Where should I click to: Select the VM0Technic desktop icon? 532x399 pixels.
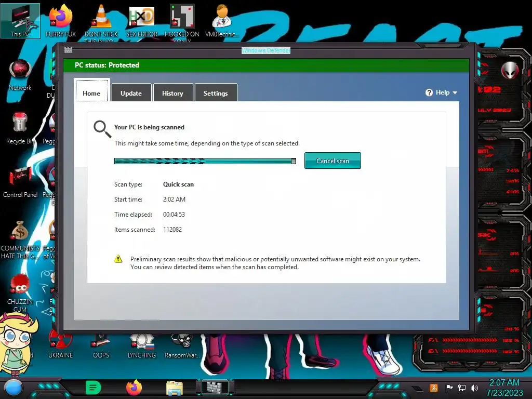coord(222,21)
